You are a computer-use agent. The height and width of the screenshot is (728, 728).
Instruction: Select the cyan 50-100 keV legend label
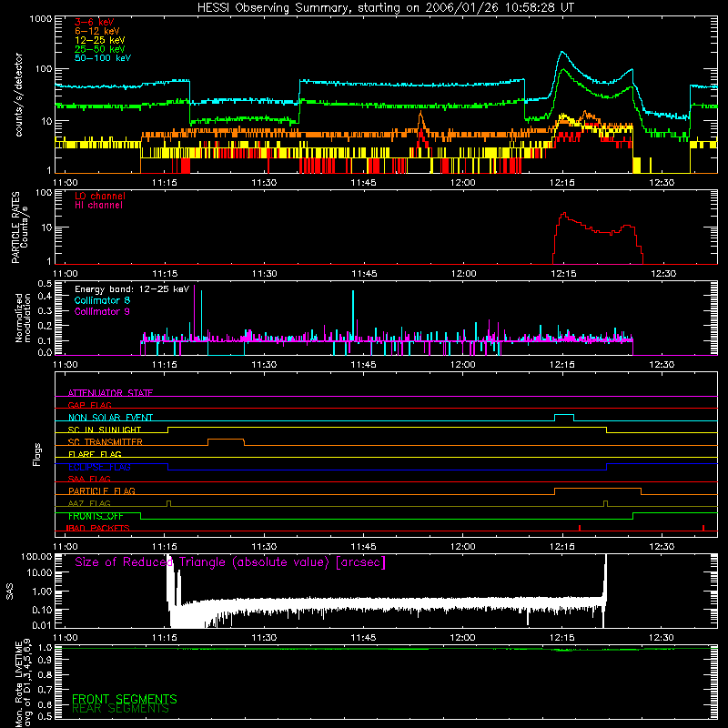[x=103, y=58]
